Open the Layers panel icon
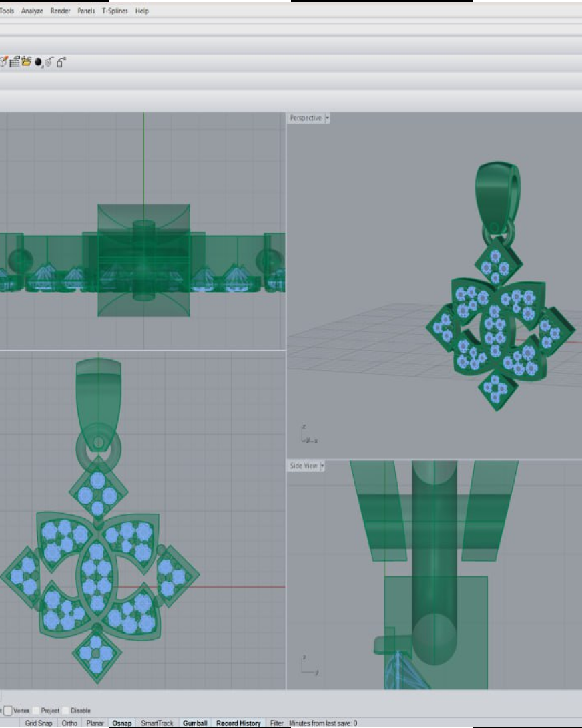The width and height of the screenshot is (582, 728). 14,62
